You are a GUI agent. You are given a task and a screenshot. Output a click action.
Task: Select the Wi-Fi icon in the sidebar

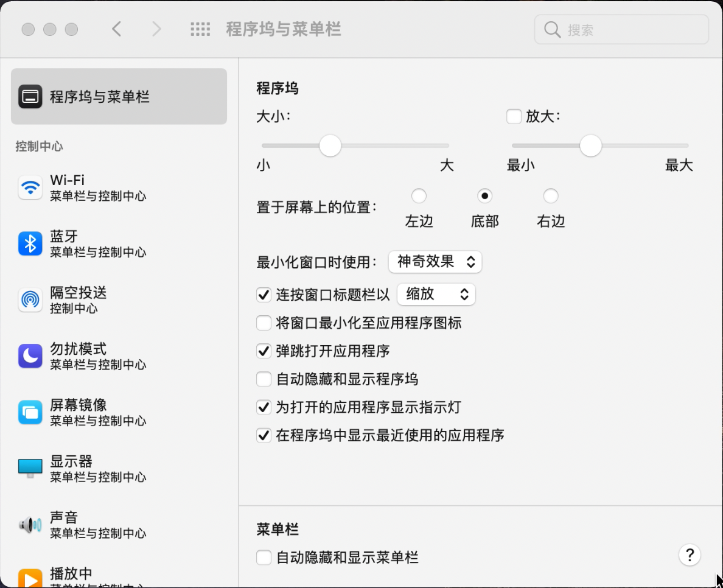coord(30,187)
